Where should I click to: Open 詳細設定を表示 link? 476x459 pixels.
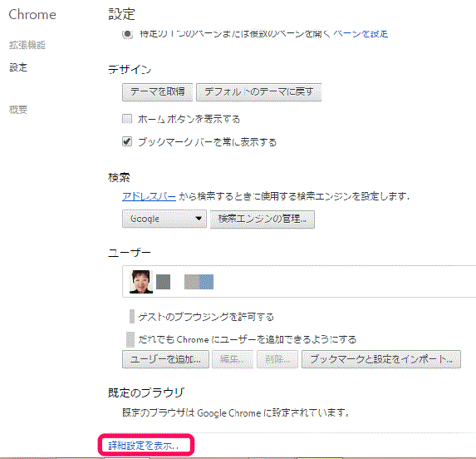click(143, 446)
